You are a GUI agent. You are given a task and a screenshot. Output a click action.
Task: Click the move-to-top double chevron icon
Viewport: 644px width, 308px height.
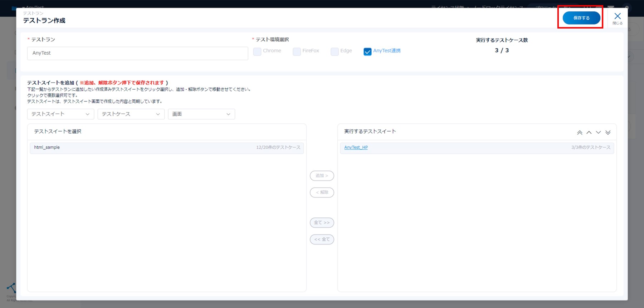[580, 133]
